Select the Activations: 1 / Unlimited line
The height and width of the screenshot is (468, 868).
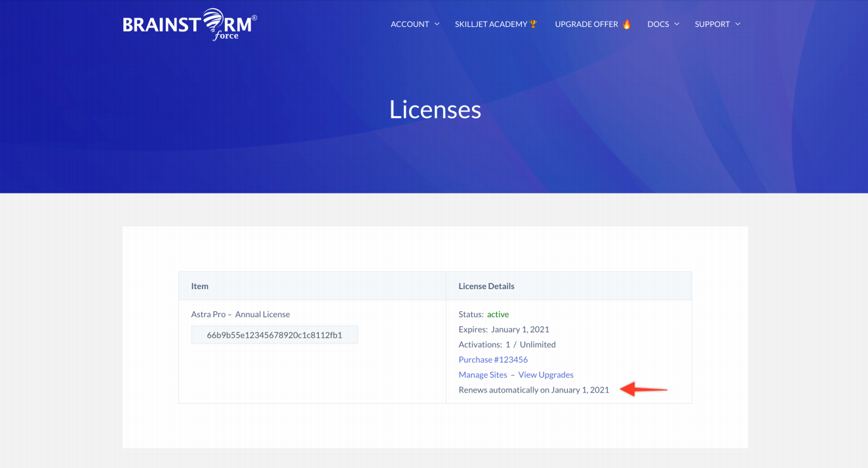[x=507, y=345]
